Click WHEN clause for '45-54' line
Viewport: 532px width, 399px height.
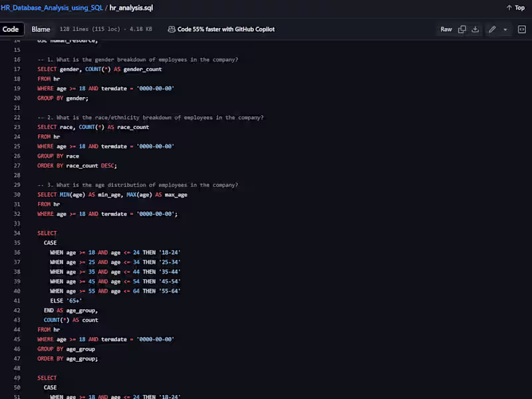(115, 281)
